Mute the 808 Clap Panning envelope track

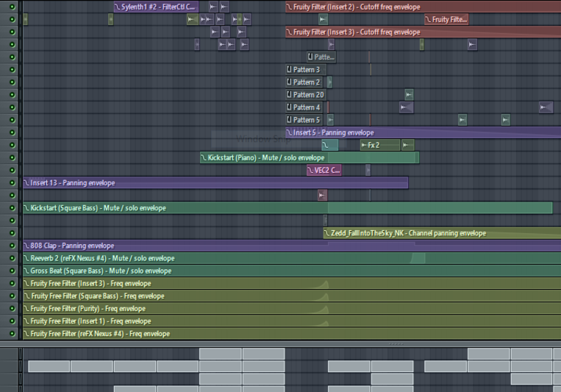tap(12, 246)
